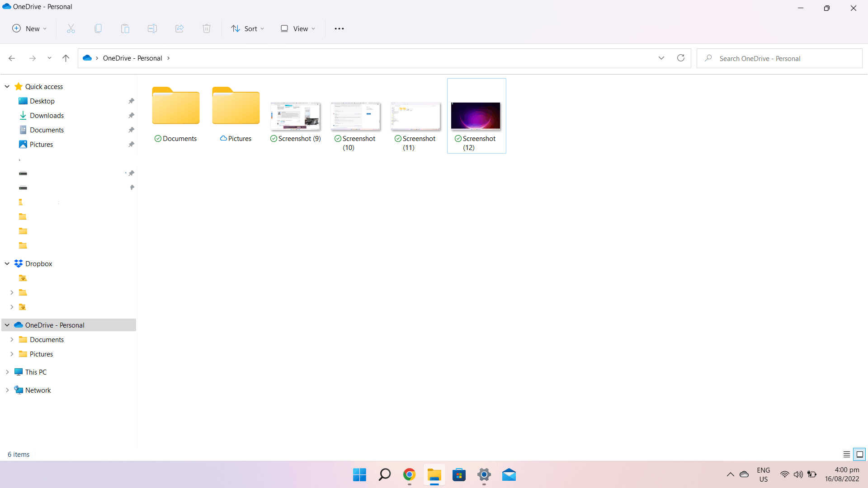
Task: Open the View dropdown menu
Action: pos(298,28)
